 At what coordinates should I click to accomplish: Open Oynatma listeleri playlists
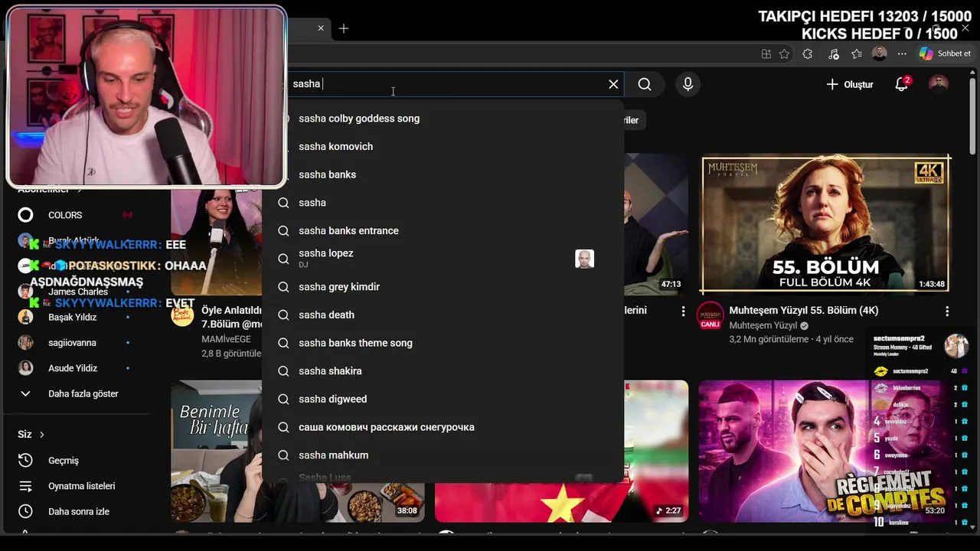(83, 486)
